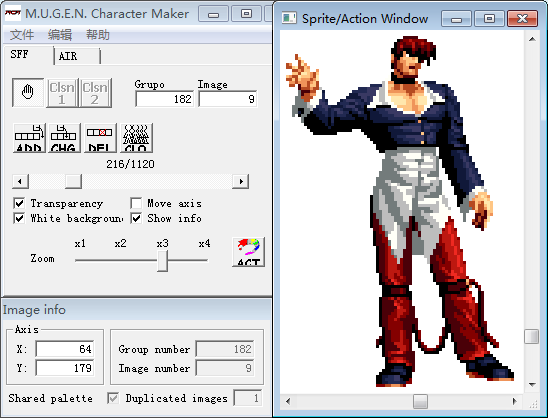Open the 帮助 menu
The width and height of the screenshot is (548, 418).
pos(98,35)
